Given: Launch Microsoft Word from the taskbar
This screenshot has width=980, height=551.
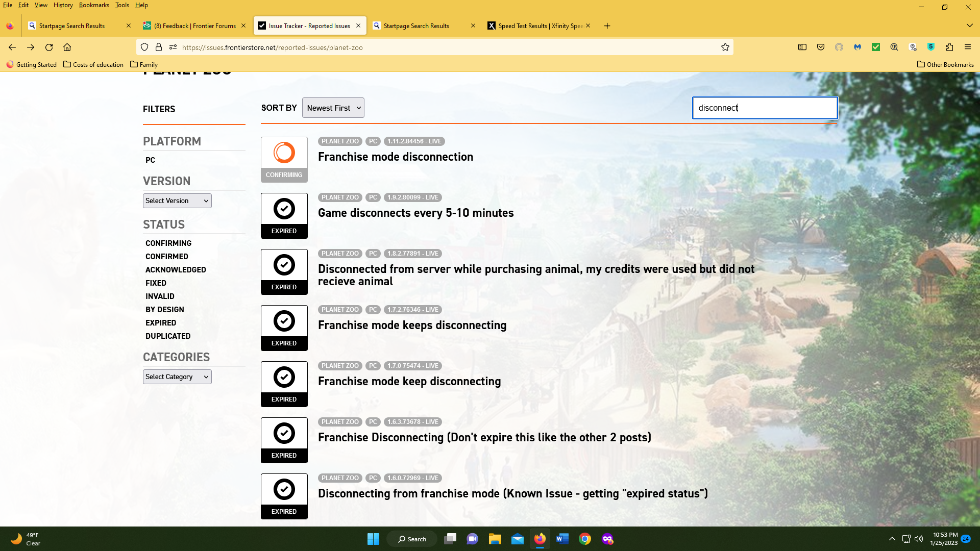Looking at the screenshot, I should pos(562,539).
